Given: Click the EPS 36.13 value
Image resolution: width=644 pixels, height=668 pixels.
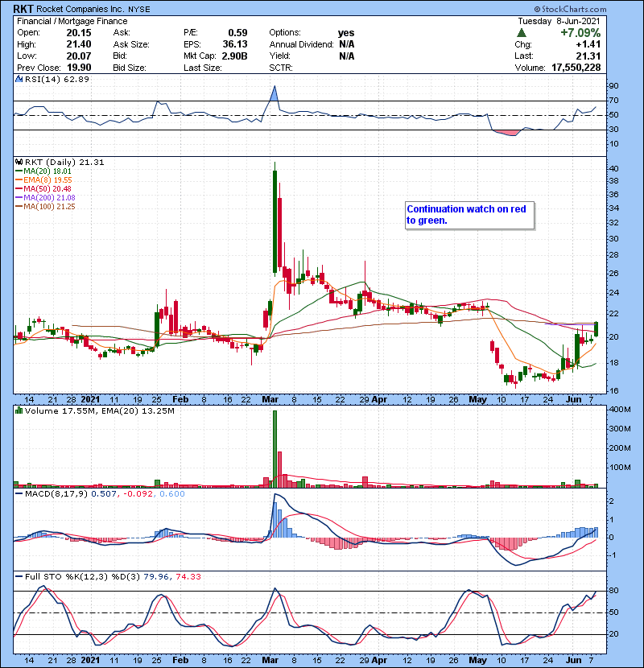Looking at the screenshot, I should pyautogui.click(x=235, y=44).
